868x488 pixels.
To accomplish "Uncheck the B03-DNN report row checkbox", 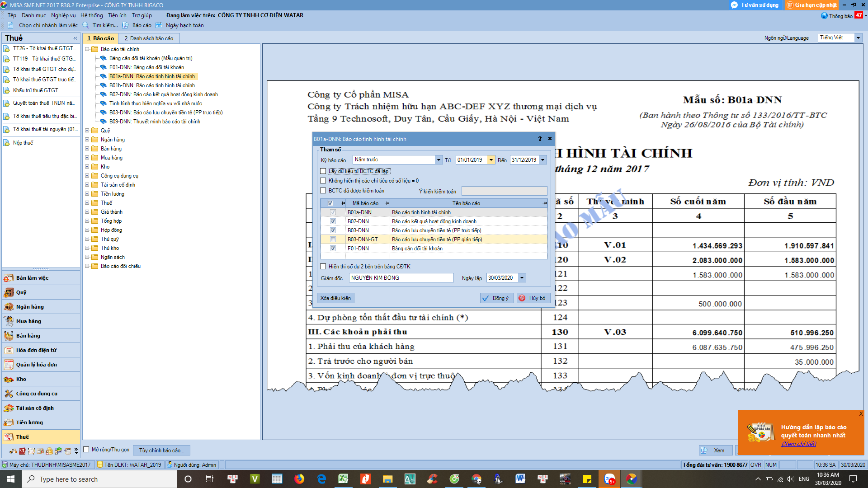I will [x=333, y=230].
